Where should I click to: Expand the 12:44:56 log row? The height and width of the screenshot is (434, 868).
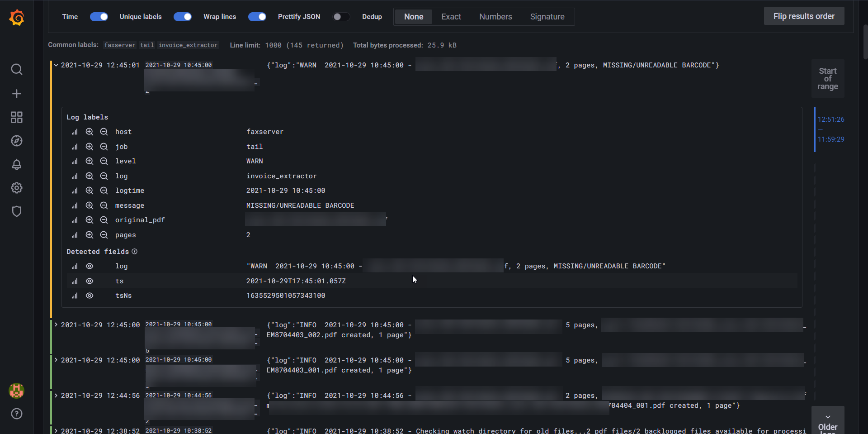coord(56,396)
